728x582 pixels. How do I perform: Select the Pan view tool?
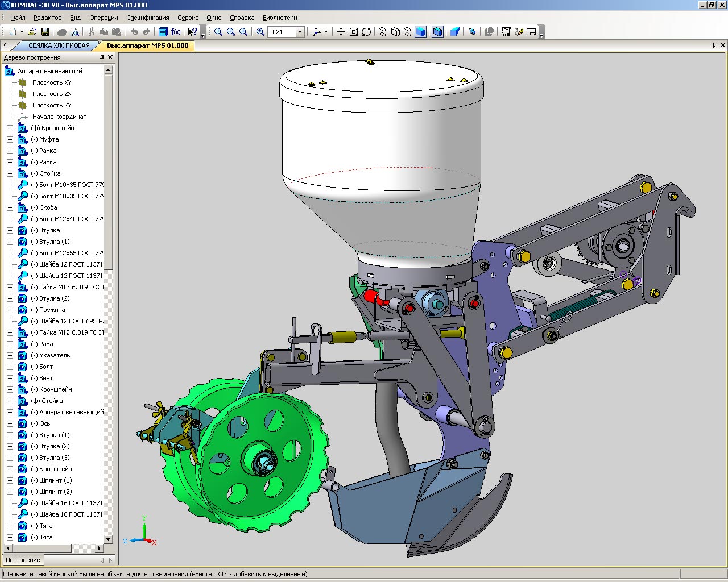click(341, 32)
